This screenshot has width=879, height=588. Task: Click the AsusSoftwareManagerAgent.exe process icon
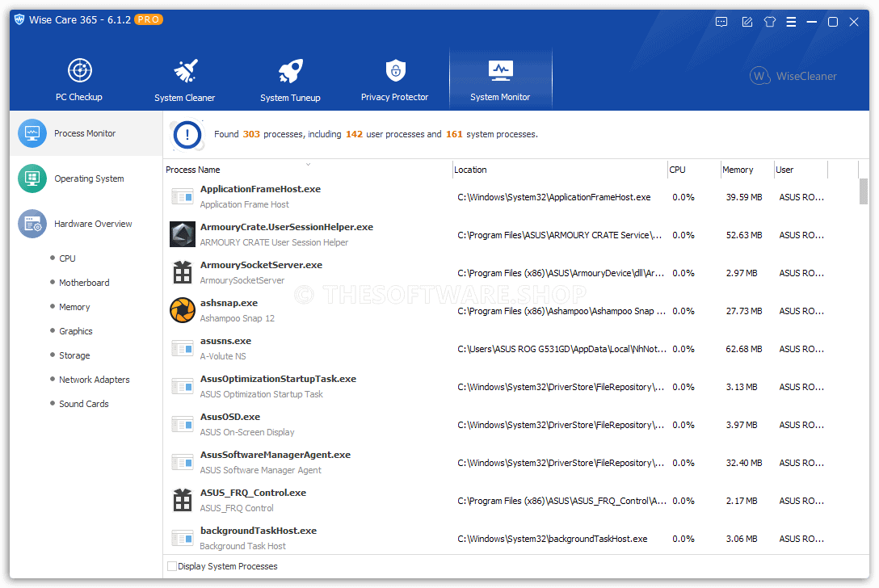click(183, 463)
